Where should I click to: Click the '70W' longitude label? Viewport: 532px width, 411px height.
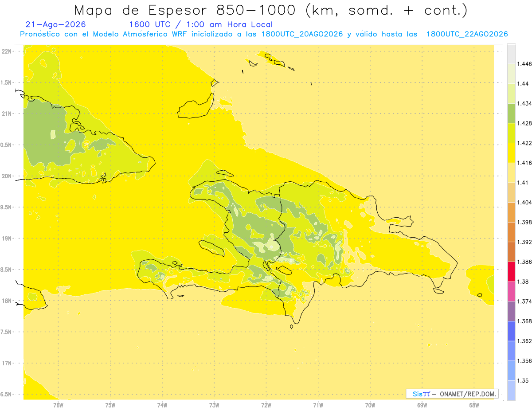click(370, 405)
